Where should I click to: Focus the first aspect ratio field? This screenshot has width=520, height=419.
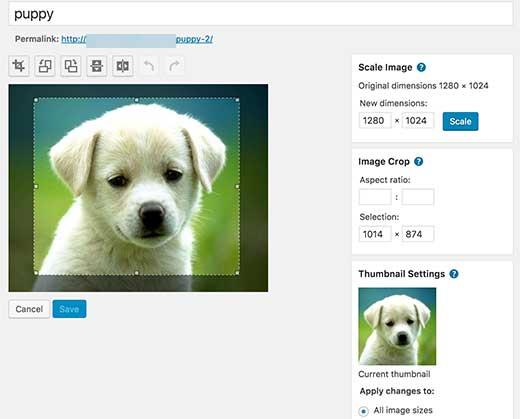tap(375, 197)
